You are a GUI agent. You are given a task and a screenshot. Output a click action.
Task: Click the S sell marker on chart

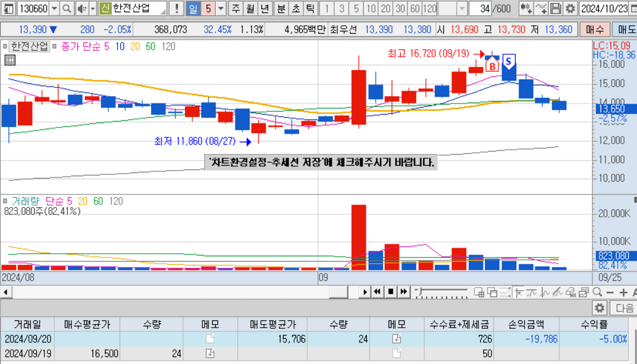(509, 62)
